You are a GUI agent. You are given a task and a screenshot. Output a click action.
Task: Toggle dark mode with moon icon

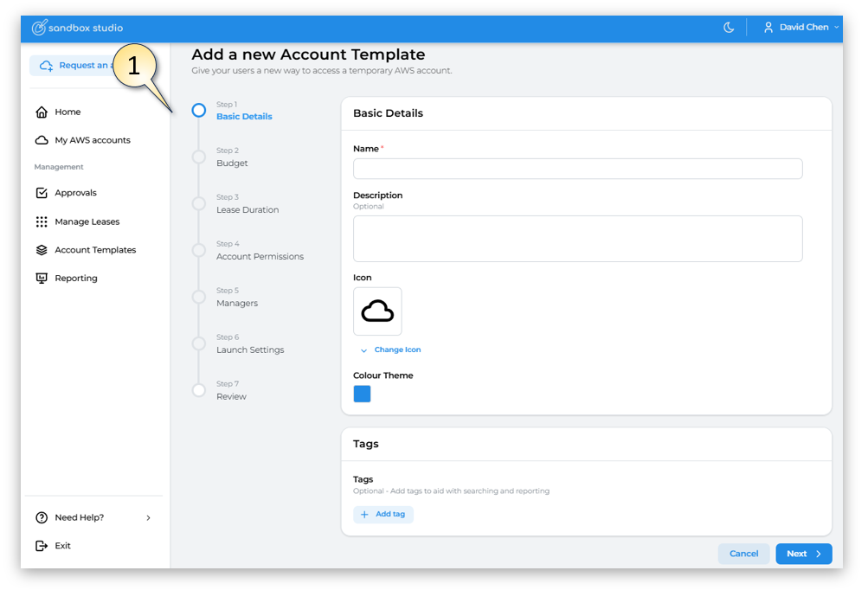coord(729,28)
